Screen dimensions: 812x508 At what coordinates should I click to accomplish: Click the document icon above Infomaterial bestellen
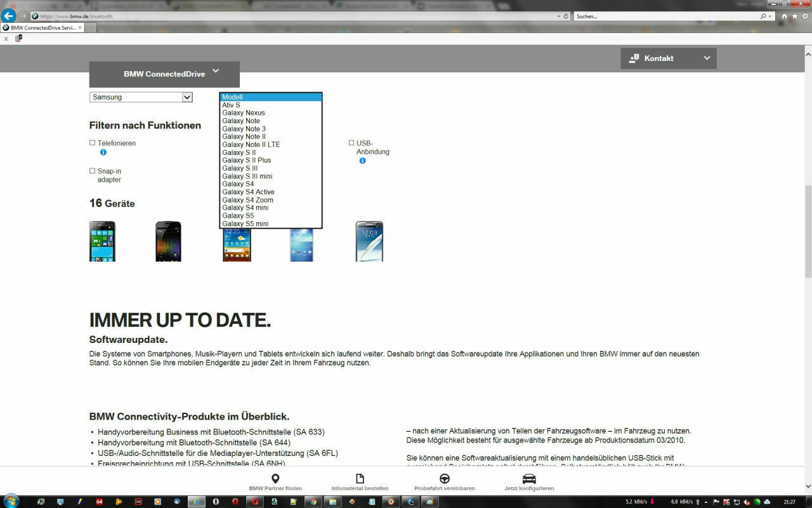pyautogui.click(x=360, y=478)
